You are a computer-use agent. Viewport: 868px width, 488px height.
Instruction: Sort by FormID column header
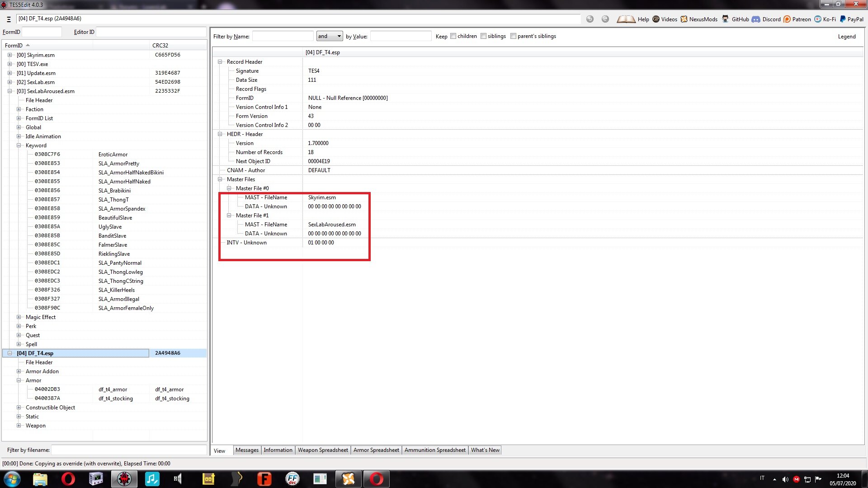(47, 45)
